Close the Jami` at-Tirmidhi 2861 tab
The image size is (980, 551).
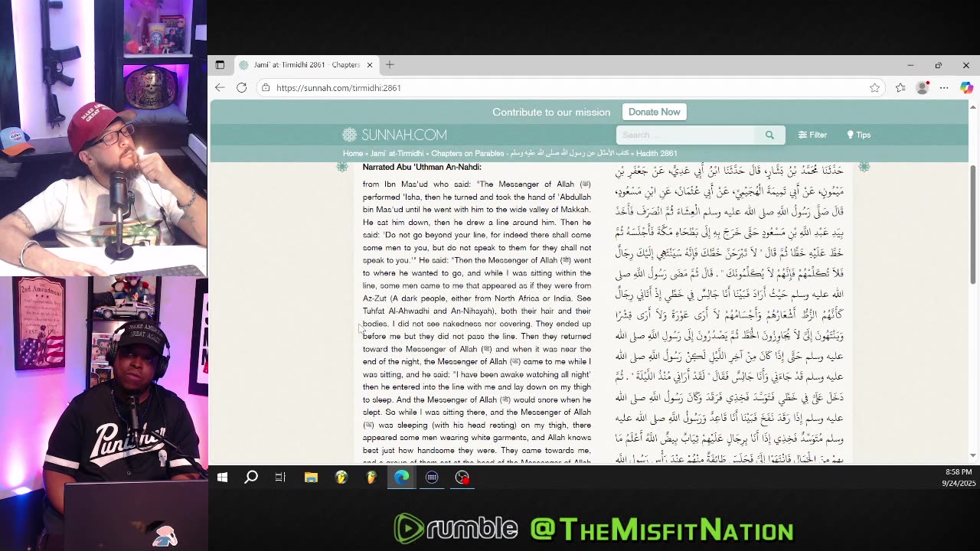369,65
